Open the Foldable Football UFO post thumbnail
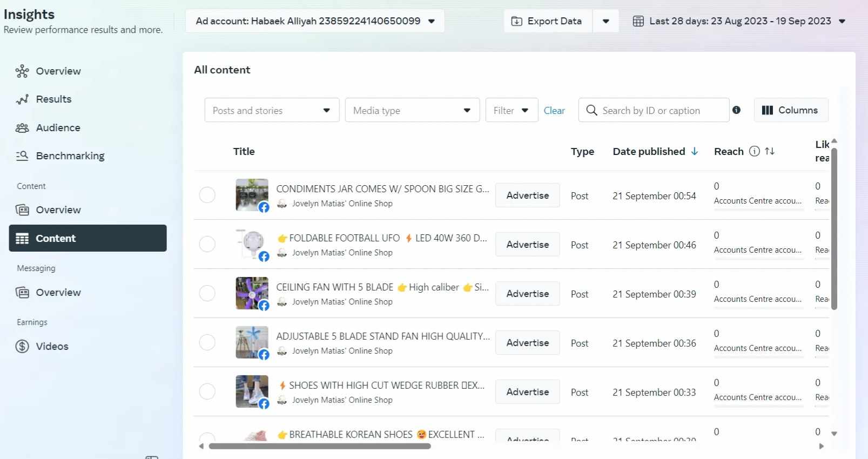Image resolution: width=868 pixels, height=459 pixels. click(252, 244)
